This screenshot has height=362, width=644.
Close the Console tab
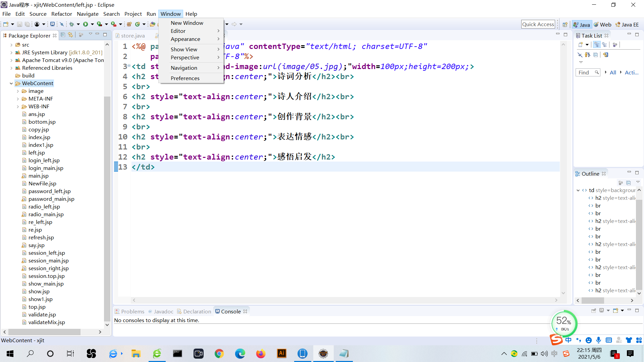tap(245, 311)
